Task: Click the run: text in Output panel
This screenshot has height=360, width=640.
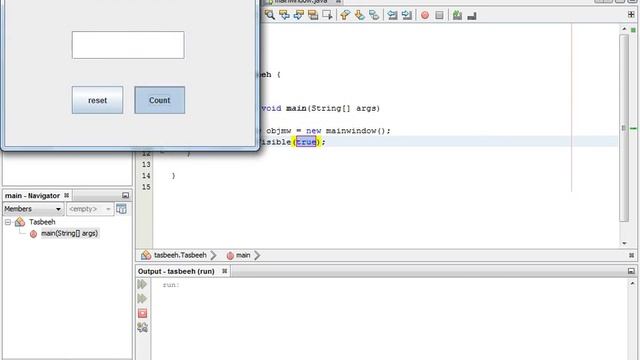Action: click(x=171, y=285)
